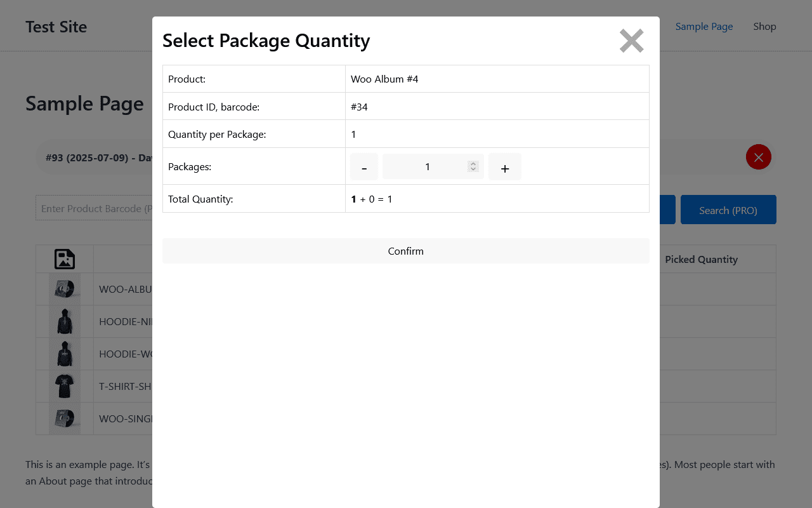
Task: Click the HOODIE-NI row hoodie thumbnail
Action: [65, 321]
